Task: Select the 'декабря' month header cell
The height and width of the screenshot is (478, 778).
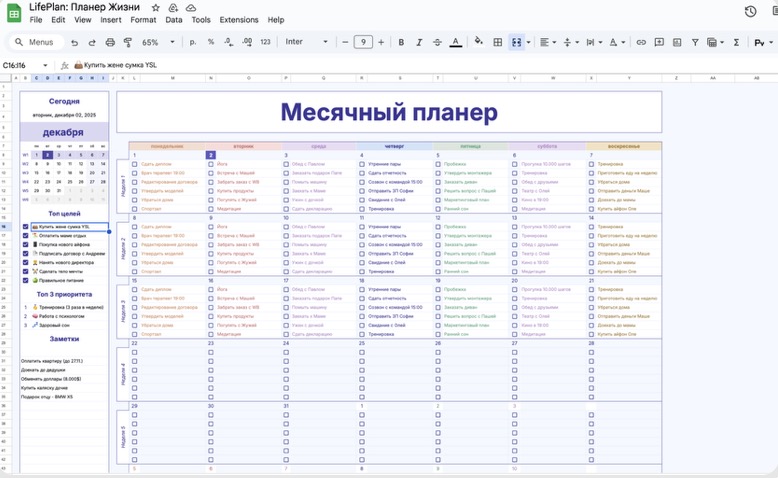Action: [64, 133]
